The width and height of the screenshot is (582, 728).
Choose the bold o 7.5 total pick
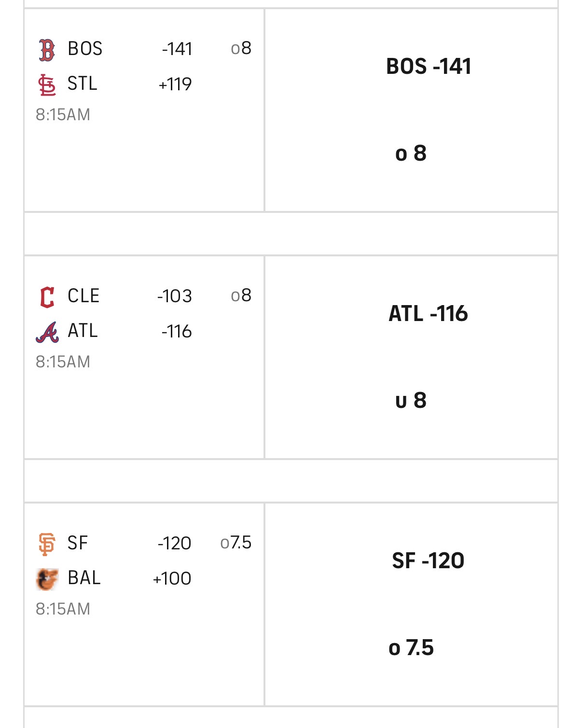coord(411,647)
